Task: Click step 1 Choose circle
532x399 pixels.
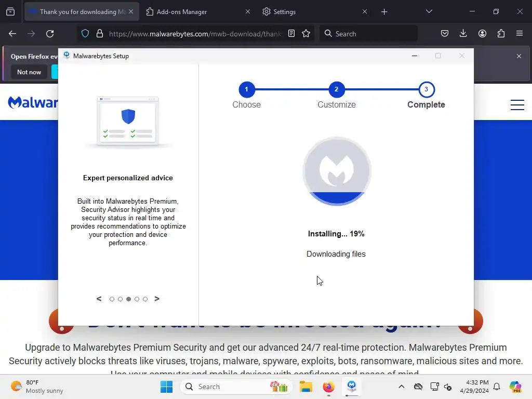Action: (246, 89)
